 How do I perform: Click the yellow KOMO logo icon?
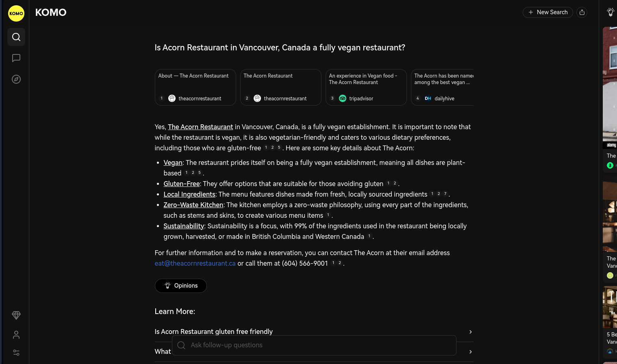click(16, 13)
